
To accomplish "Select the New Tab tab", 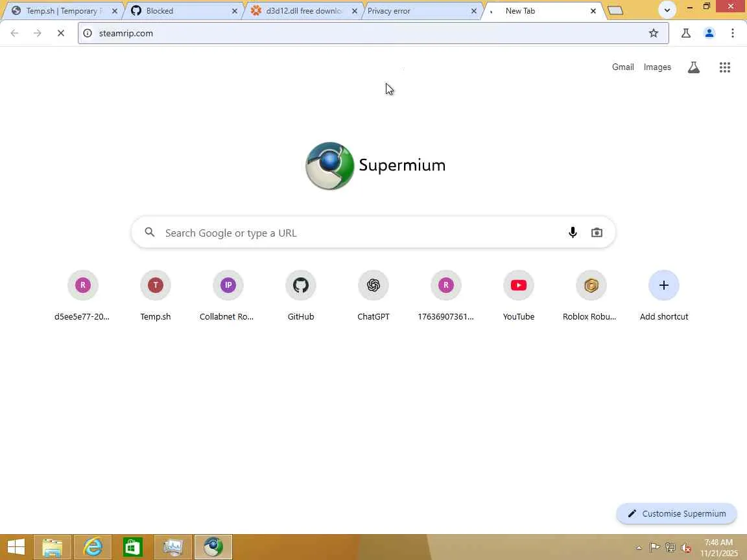I will point(543,10).
